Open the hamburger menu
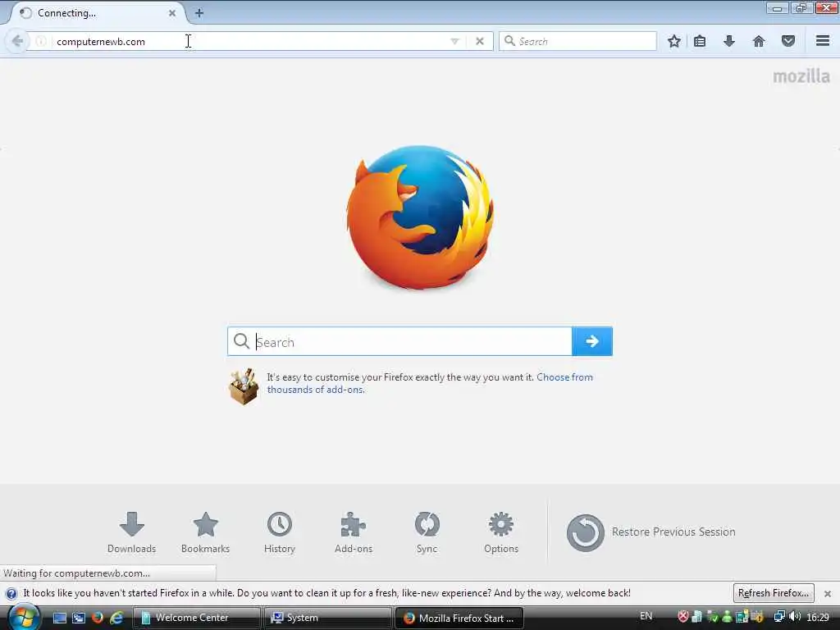This screenshot has height=630, width=840. (823, 41)
